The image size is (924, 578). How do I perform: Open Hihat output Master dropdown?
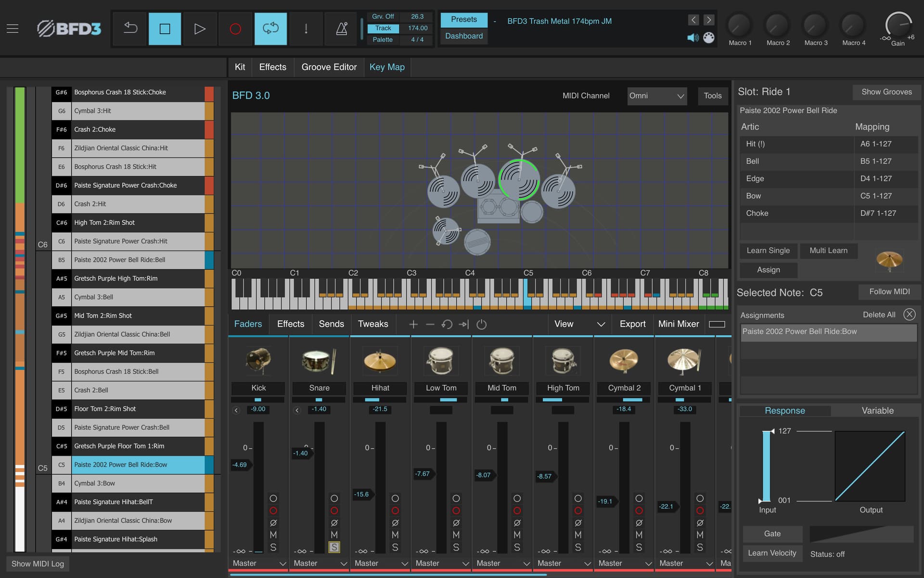point(381,563)
